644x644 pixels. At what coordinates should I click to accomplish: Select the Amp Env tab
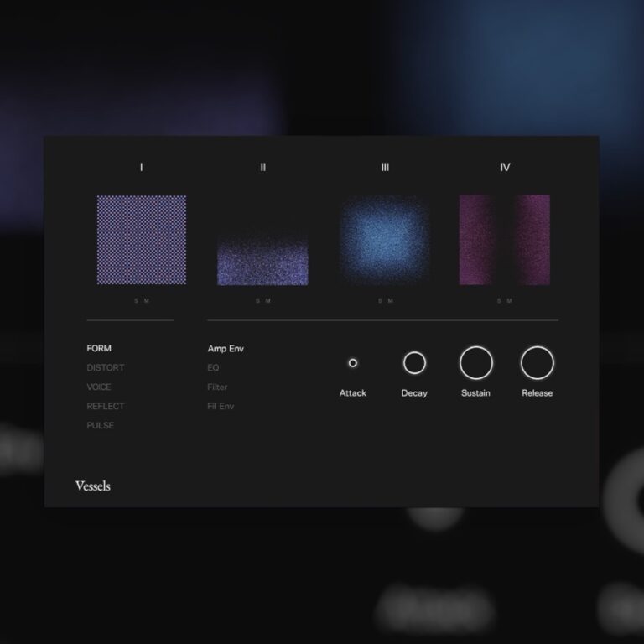click(226, 348)
